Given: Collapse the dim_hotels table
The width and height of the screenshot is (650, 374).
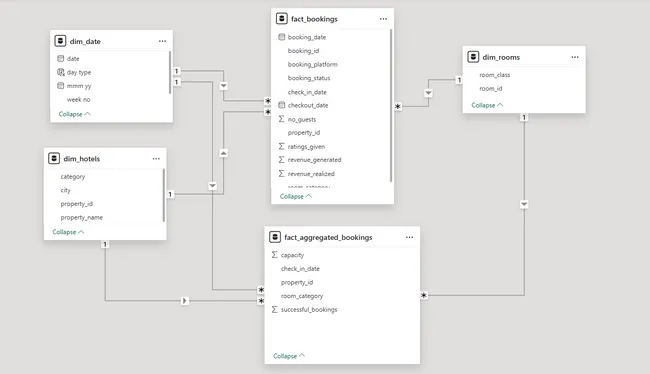Looking at the screenshot, I should [68, 232].
